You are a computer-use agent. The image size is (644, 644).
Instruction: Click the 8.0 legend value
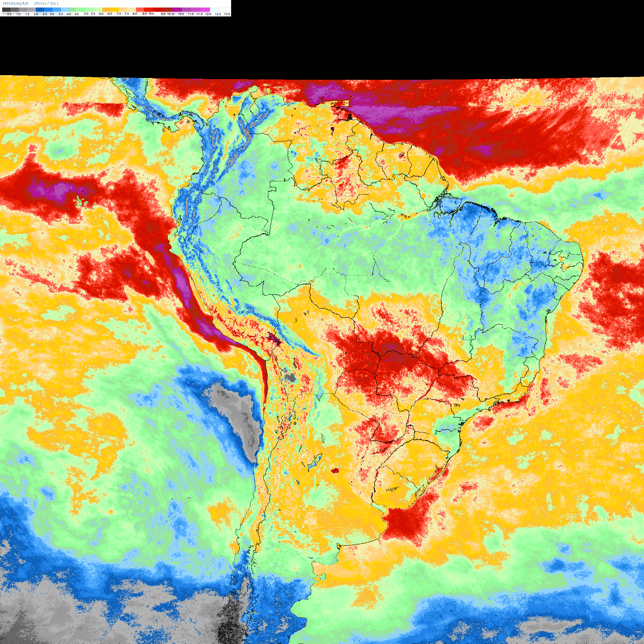[135, 14]
